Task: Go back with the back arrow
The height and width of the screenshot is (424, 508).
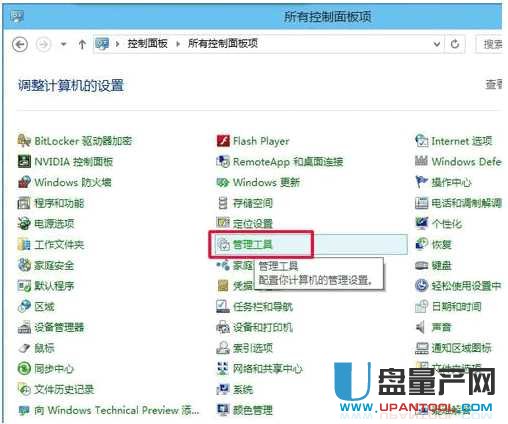Action: 20,44
